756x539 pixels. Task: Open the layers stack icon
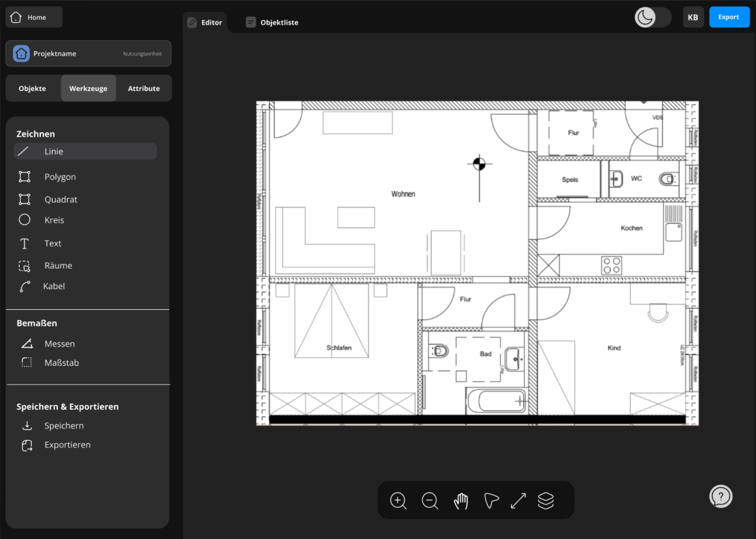(x=546, y=500)
